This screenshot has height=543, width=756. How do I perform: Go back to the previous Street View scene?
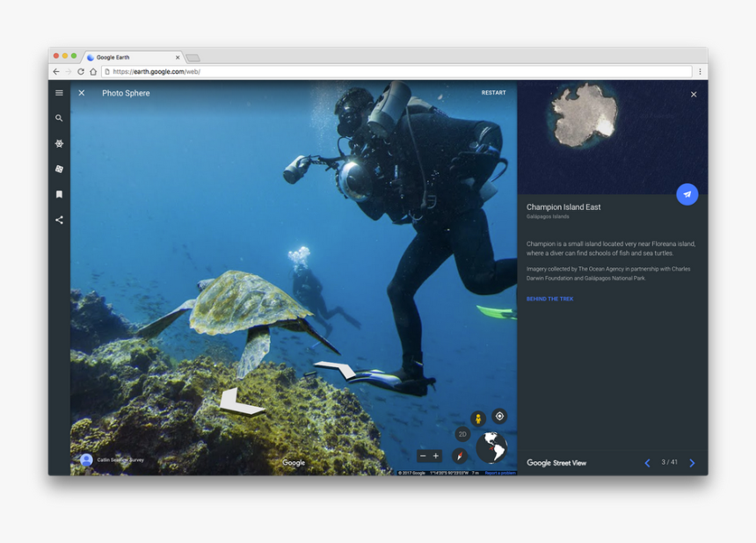coord(648,462)
